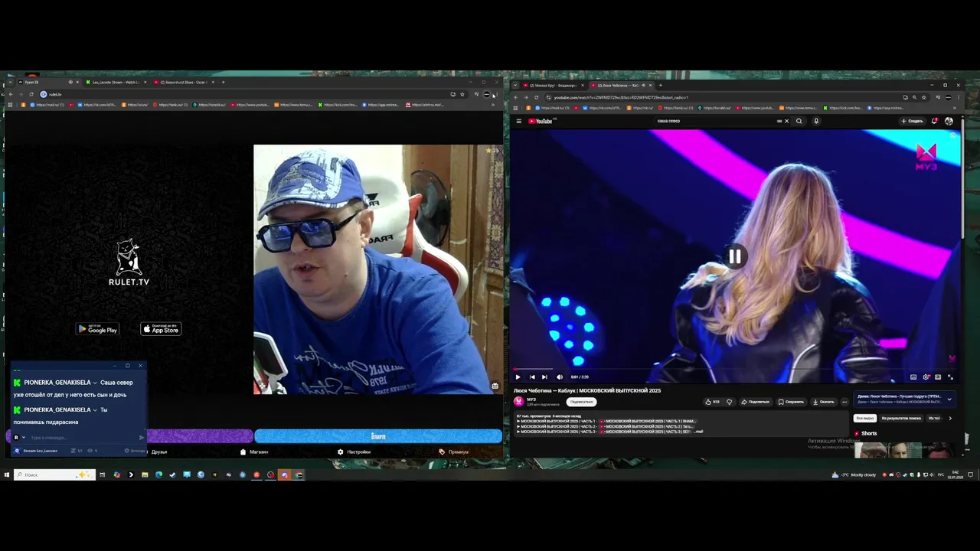Viewport: 980px width, 551px height.
Task: Open the YouTube hamburger guide menu
Action: pyautogui.click(x=518, y=121)
